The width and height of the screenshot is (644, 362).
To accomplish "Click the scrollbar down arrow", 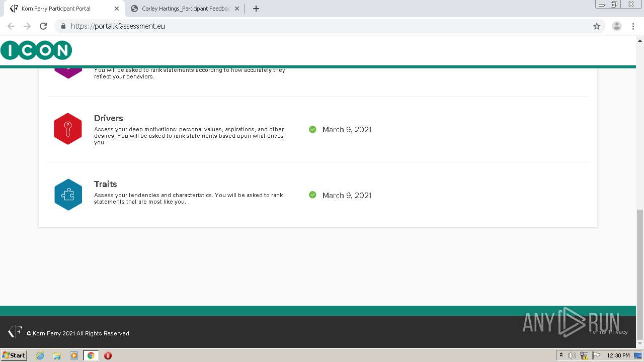I will 640,343.
